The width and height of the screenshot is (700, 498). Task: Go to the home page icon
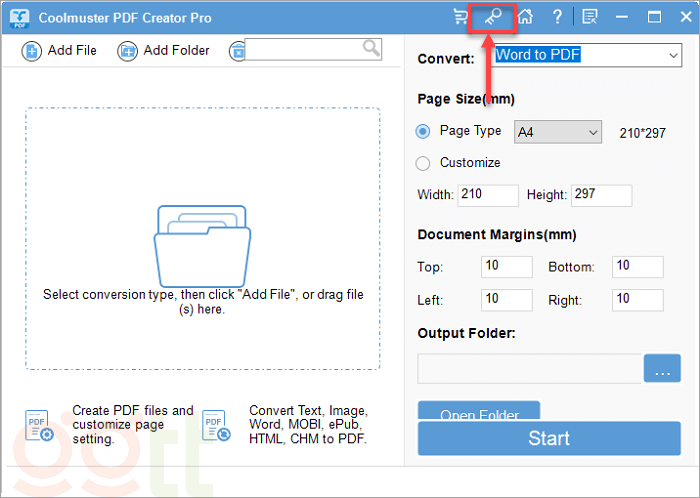525,17
